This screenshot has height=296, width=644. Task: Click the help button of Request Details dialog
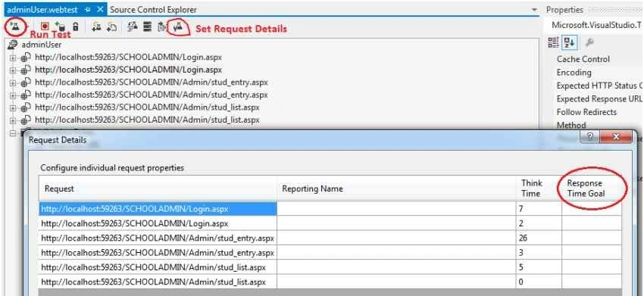(x=589, y=138)
